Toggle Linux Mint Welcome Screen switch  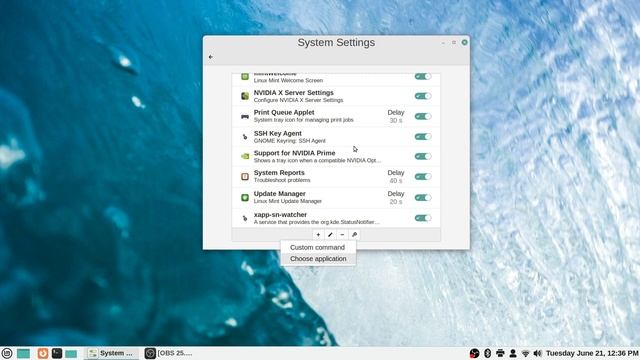pos(423,76)
